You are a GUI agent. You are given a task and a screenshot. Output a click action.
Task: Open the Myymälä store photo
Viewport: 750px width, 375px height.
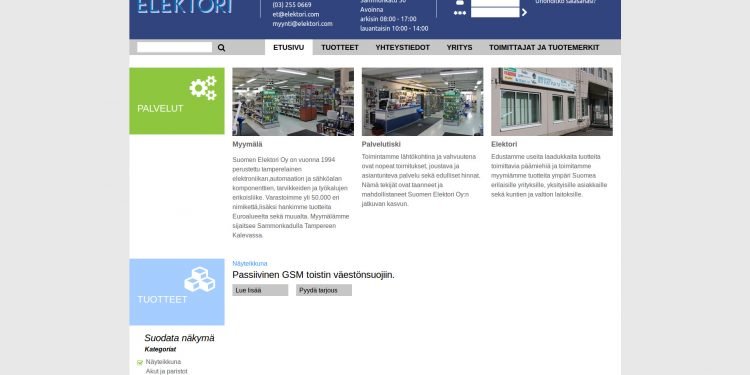pyautogui.click(x=293, y=102)
